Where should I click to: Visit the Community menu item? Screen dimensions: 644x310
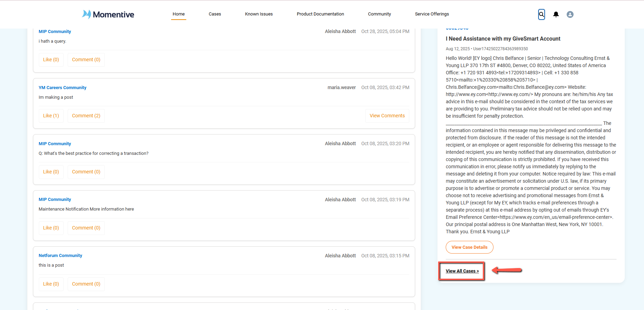click(x=379, y=14)
